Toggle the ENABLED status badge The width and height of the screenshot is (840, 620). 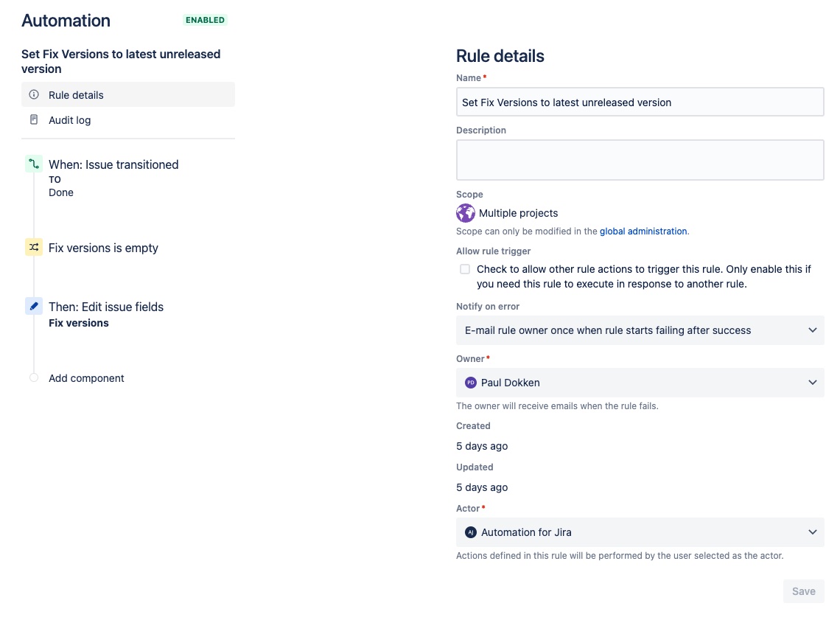click(x=205, y=20)
